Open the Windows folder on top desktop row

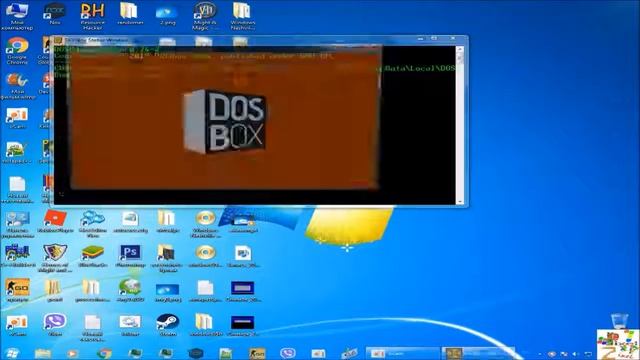point(242,16)
